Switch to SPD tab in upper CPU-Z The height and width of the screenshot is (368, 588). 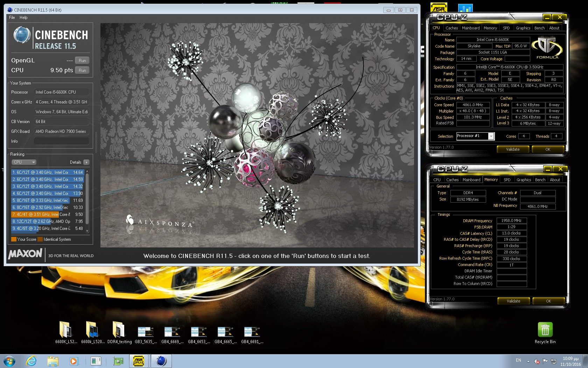tap(506, 28)
